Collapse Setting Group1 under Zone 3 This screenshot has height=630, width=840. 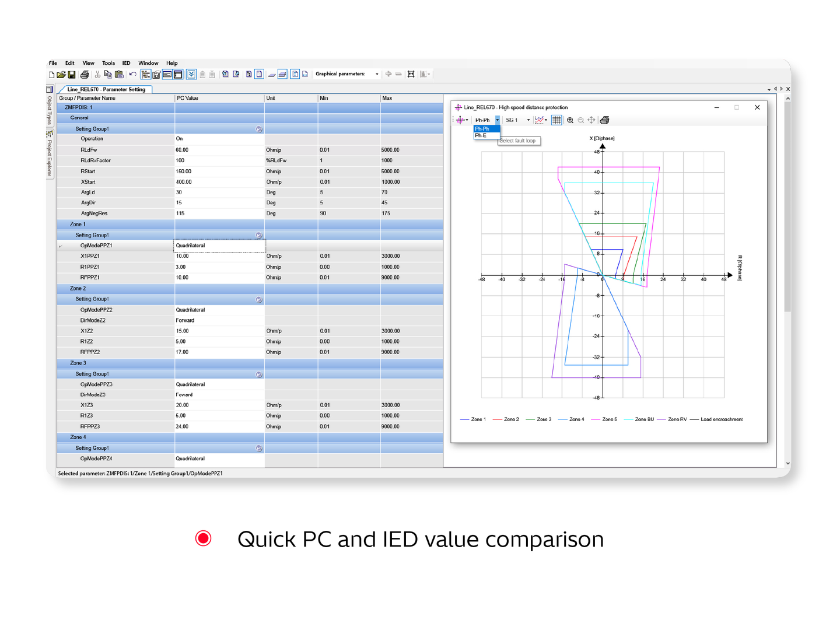[x=259, y=374]
